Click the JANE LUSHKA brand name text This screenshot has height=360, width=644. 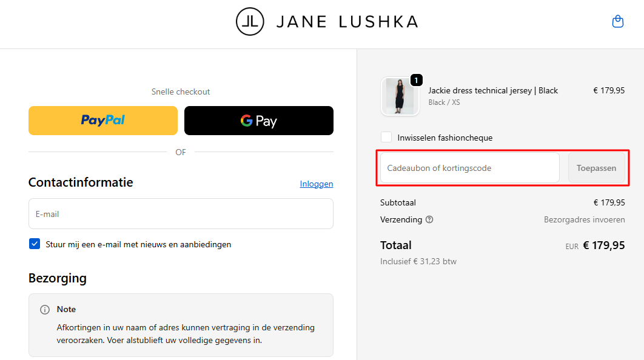(x=347, y=22)
